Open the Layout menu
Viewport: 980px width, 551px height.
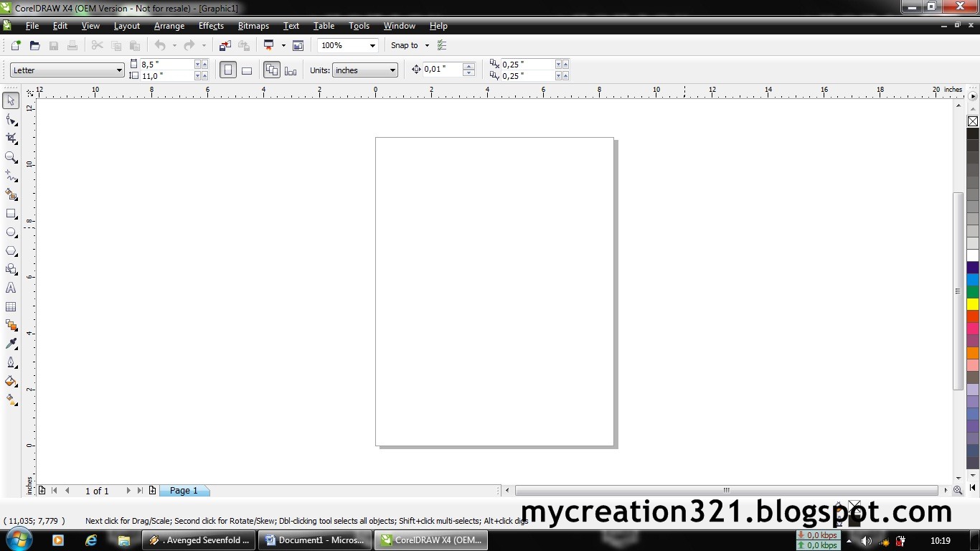tap(127, 26)
